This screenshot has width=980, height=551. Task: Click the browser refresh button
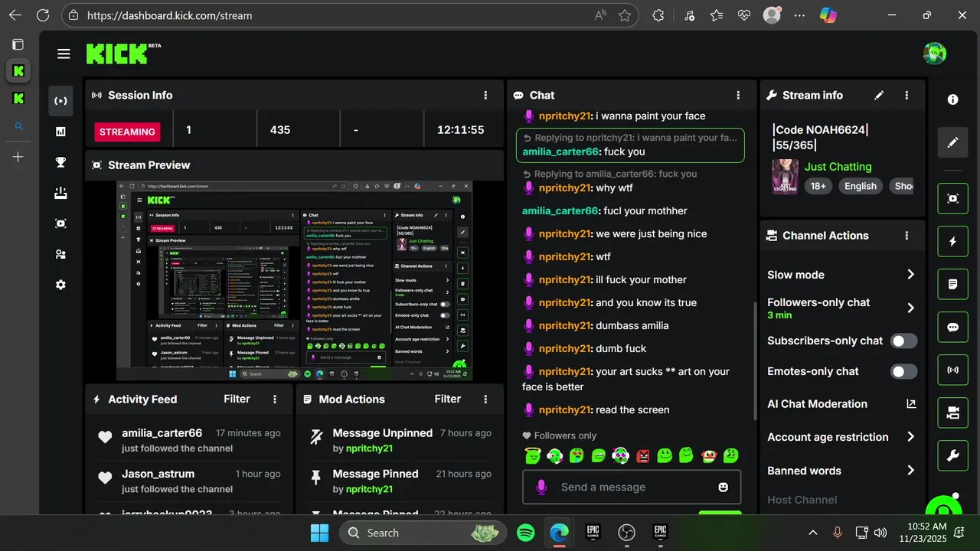tap(43, 15)
